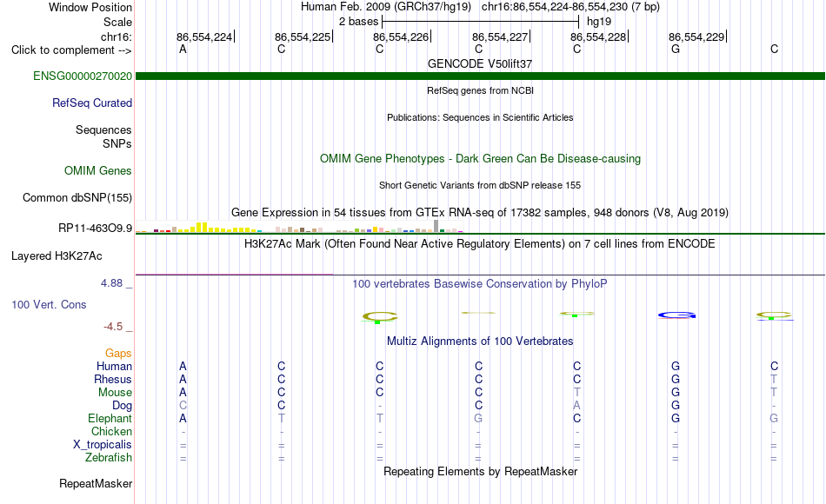This screenshot has height=504, width=826.
Task: Click the '2 bases' scale bar
Action: 481,22
